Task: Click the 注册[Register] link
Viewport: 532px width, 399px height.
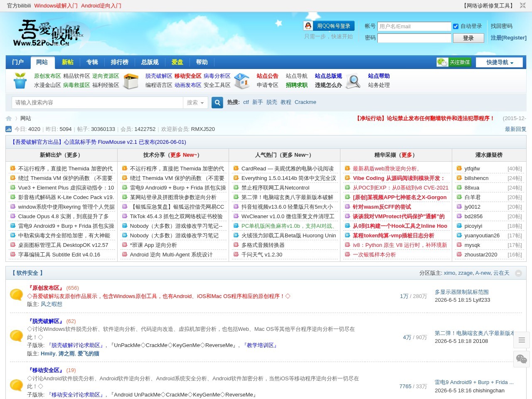Action: (x=509, y=38)
